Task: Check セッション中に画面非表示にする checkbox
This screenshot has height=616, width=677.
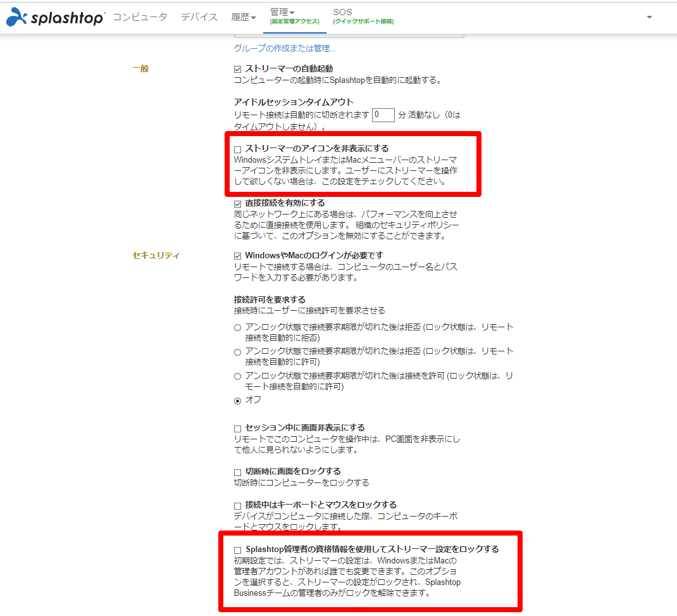Action: point(237,429)
